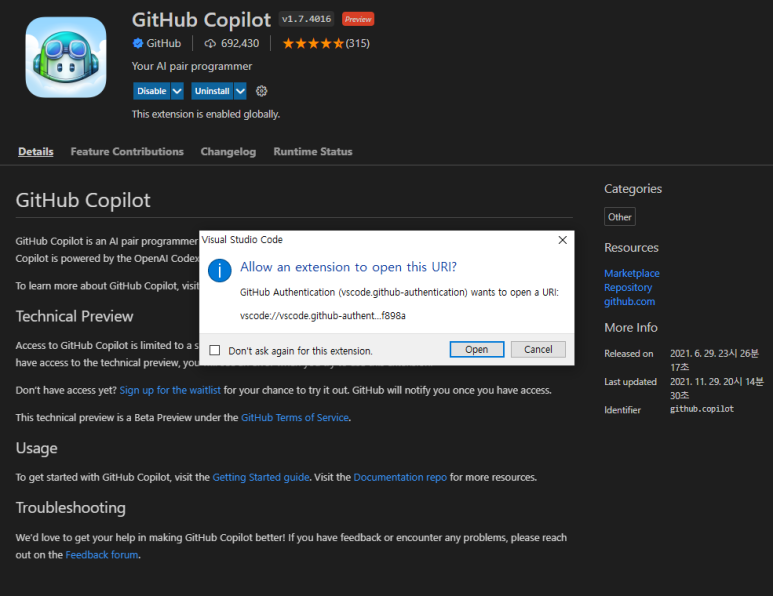773x596 pixels.
Task: Open the Getting Started guide link
Action: (261, 477)
